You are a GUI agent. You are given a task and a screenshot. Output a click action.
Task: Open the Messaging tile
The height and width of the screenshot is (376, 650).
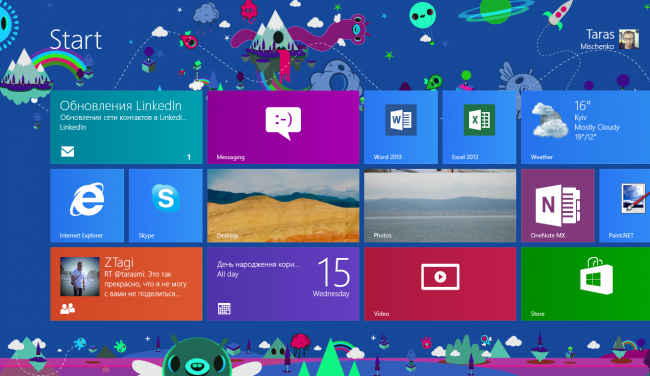(x=283, y=127)
